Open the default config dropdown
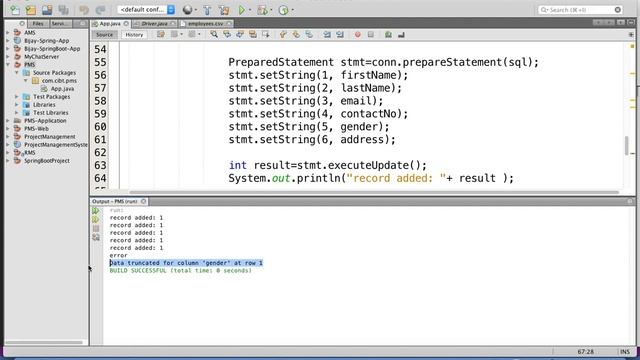640x360 pixels. (146, 9)
